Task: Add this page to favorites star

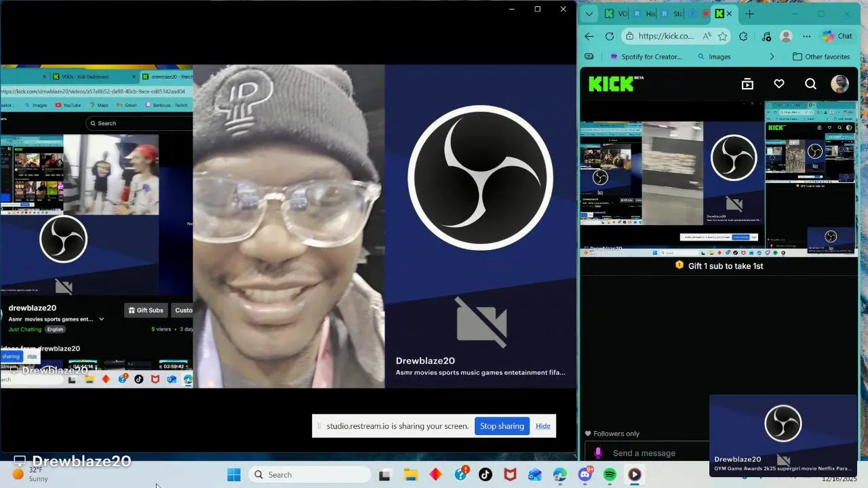Action: pyautogui.click(x=722, y=37)
